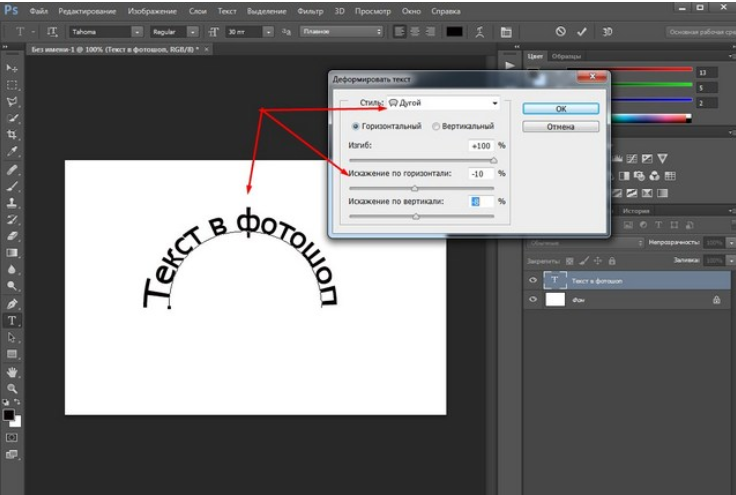Image resolution: width=736 pixels, height=495 pixels.
Task: Open the Стиль dropdown showing Дугой
Action: pos(442,103)
